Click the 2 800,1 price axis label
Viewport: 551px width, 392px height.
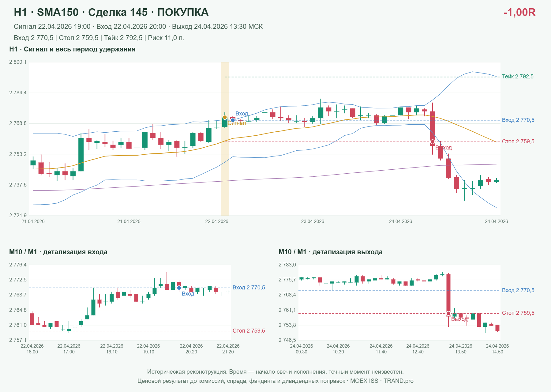[18, 62]
